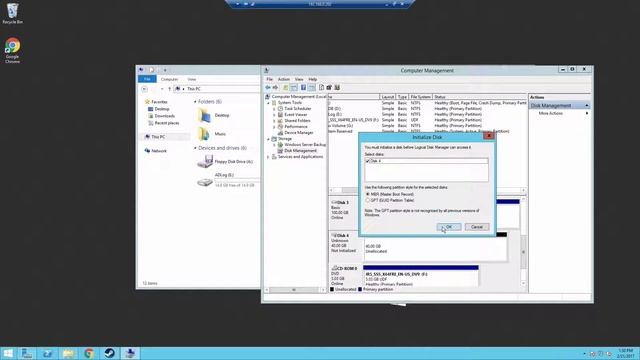640x360 pixels.
Task: Open Help menu in Computer Management
Action: point(313,79)
